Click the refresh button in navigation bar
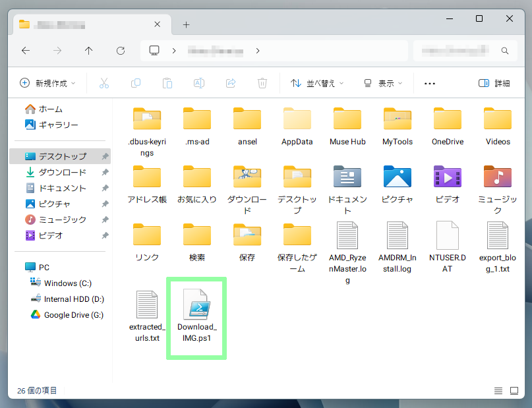532x408 pixels. click(121, 51)
